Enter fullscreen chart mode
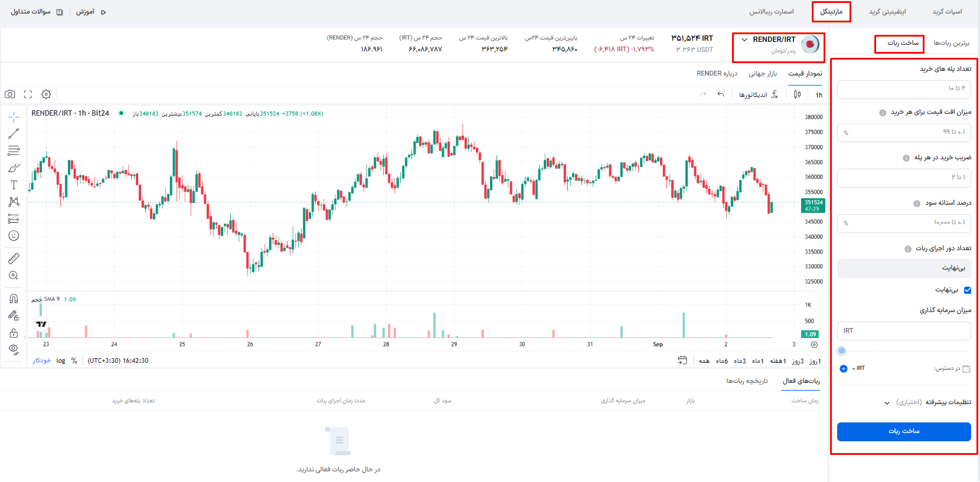Screen dimensions: 980x482 28,94
